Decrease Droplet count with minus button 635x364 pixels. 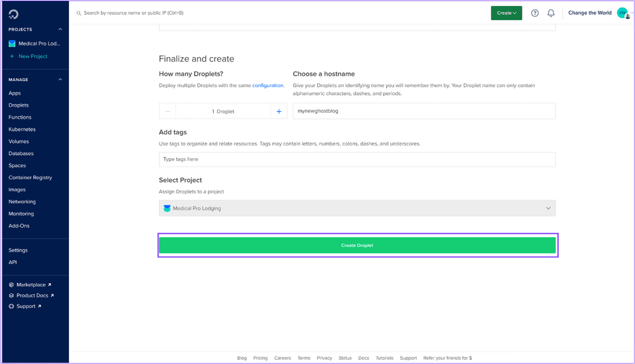(167, 111)
